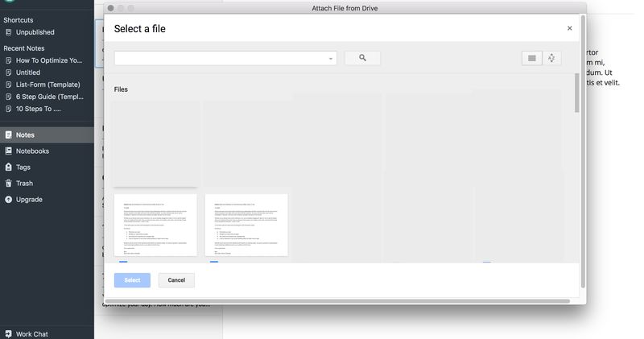644x339 pixels.
Task: Click the search magnifier button in file picker
Action: pyautogui.click(x=362, y=58)
